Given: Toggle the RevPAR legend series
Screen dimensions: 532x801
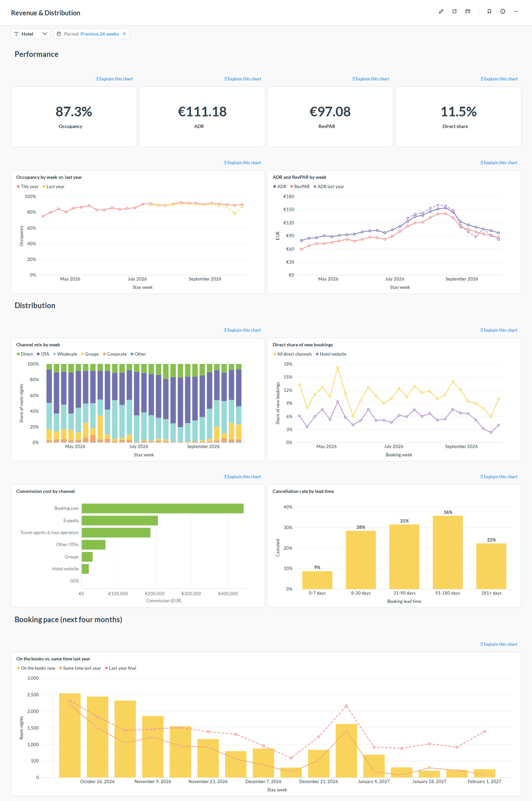Looking at the screenshot, I should coord(300,187).
